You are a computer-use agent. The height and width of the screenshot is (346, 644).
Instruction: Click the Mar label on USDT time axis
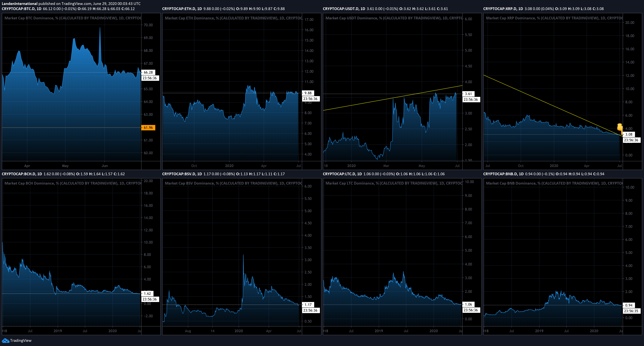tap(386, 166)
